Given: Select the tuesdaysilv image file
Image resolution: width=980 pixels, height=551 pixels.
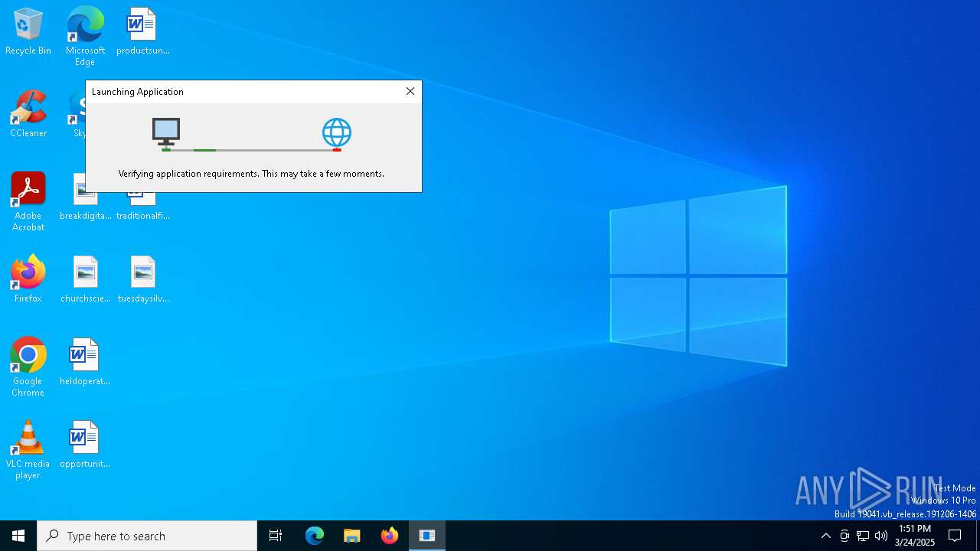Looking at the screenshot, I should [x=142, y=279].
